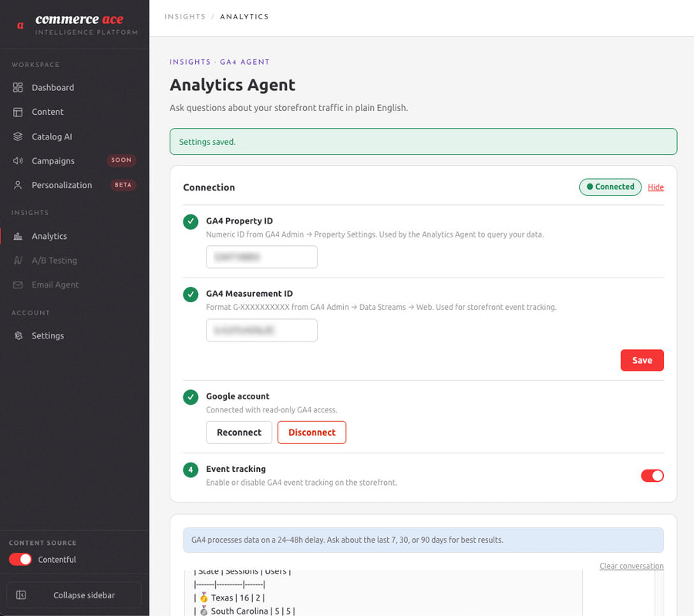This screenshot has height=616, width=694.
Task: Click the 'Event tracking' label
Action: point(236,469)
